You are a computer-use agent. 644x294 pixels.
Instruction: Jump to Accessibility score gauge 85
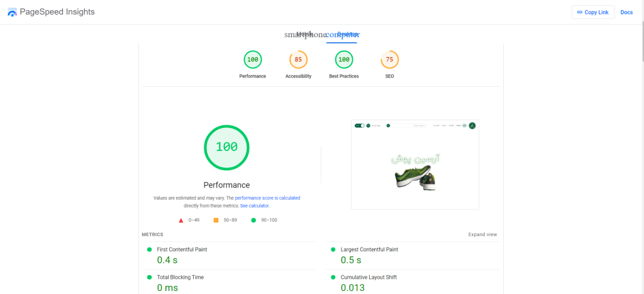[x=298, y=60]
